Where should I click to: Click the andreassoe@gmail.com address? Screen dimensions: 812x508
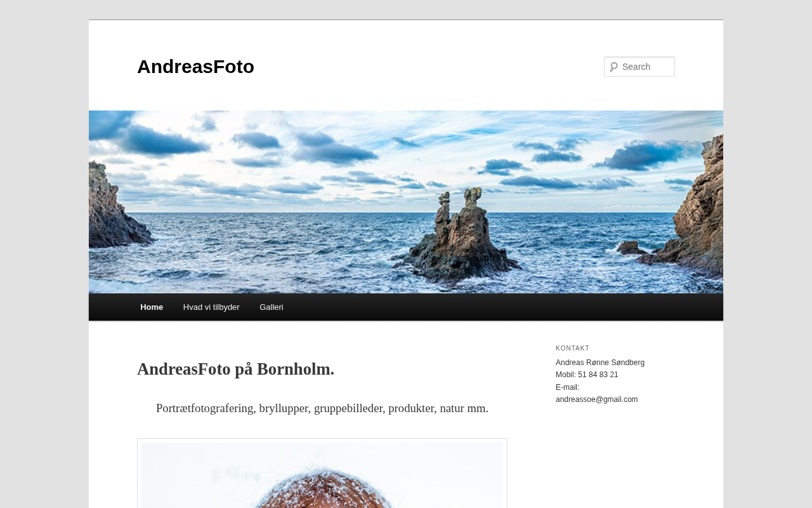click(597, 399)
